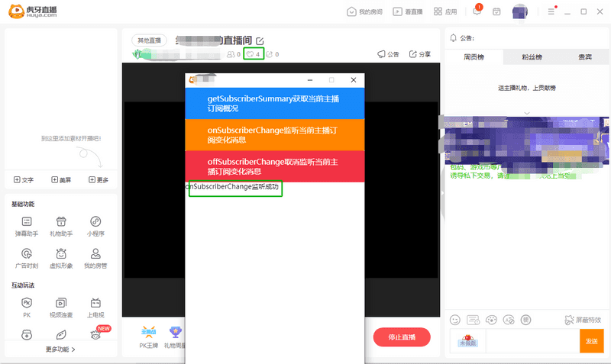Open the chat message settings card icon
The width and height of the screenshot is (611, 364).
tap(473, 320)
